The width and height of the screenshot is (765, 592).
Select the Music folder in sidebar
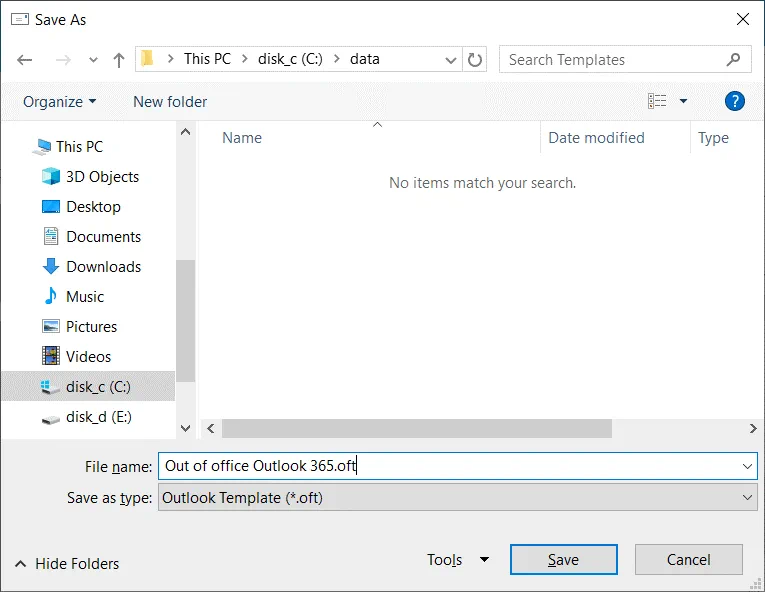[x=85, y=297]
